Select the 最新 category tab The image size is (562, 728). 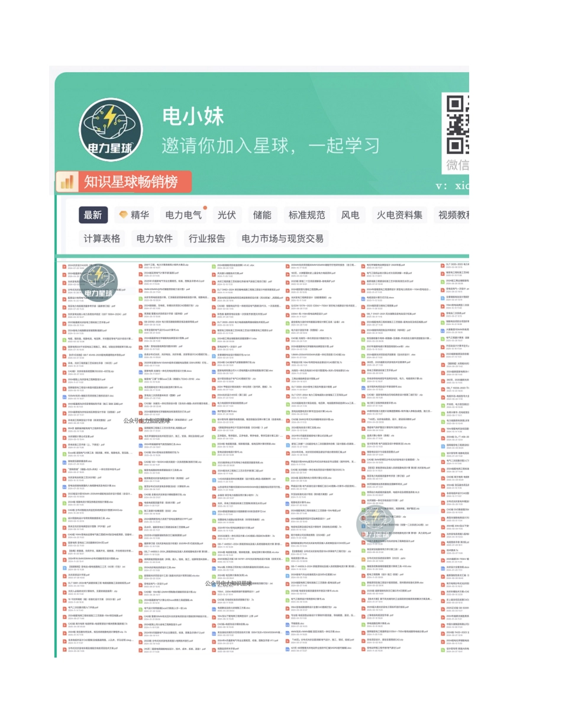tap(93, 215)
